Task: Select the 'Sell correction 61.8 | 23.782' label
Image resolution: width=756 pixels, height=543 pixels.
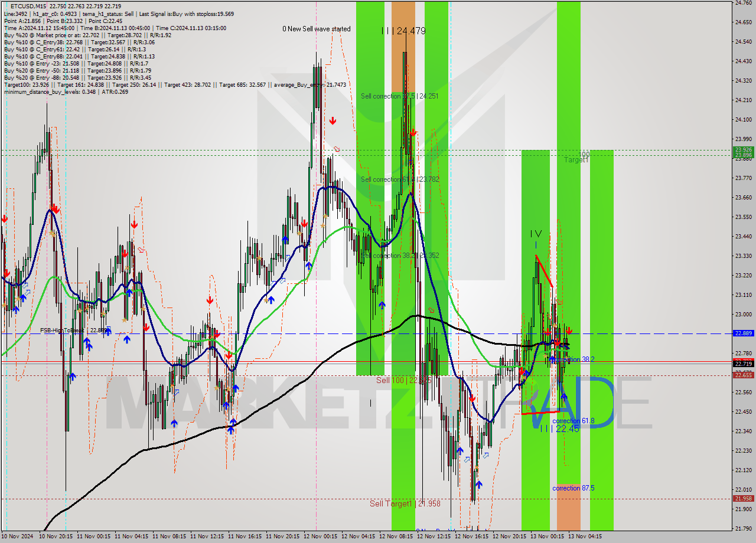Action: pos(400,179)
